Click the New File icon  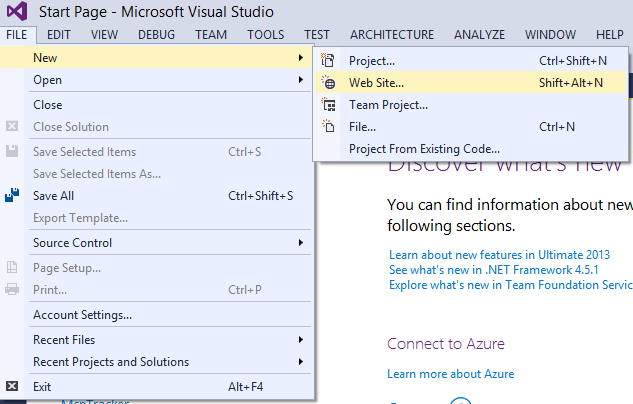(x=328, y=126)
